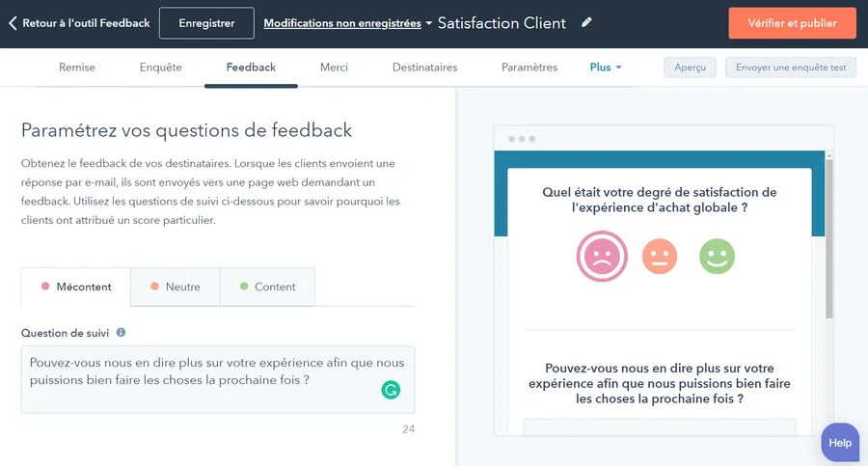Click the Vérifier et publier button

coord(791,22)
